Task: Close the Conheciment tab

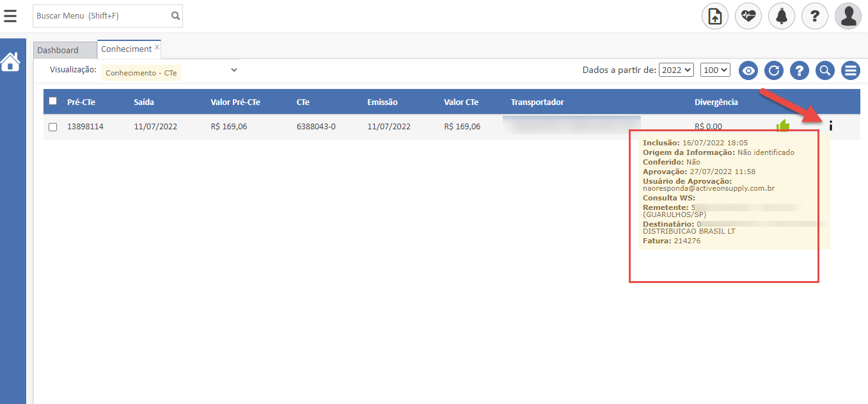Action: (157, 47)
